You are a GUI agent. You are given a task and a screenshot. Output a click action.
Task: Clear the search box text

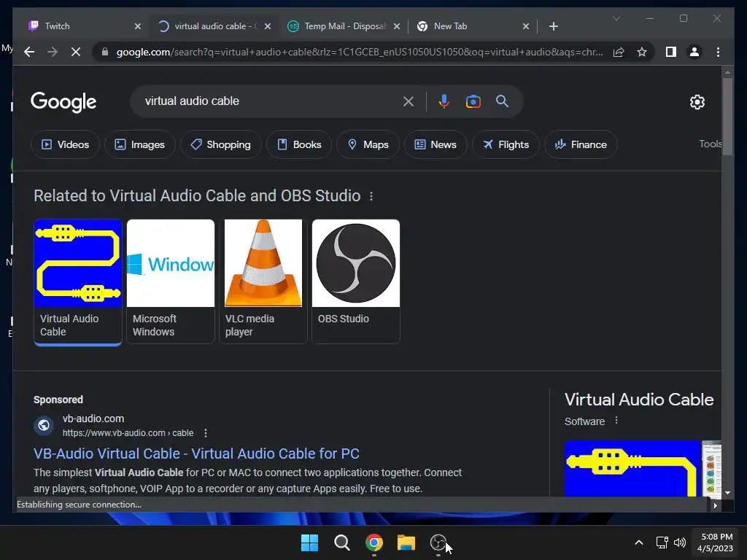pos(409,101)
